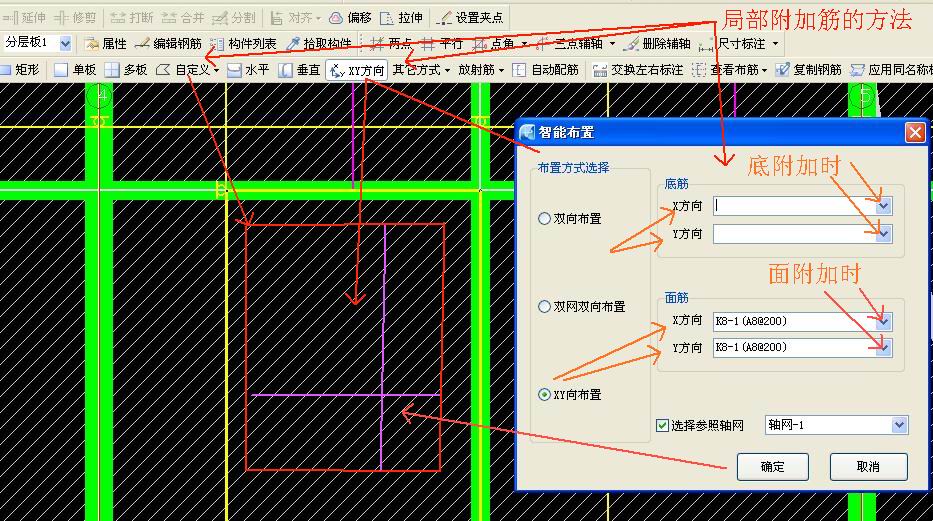Expand the 尺寸标注 dropdown arrow
Screen dimensions: 933x521
coord(775,44)
